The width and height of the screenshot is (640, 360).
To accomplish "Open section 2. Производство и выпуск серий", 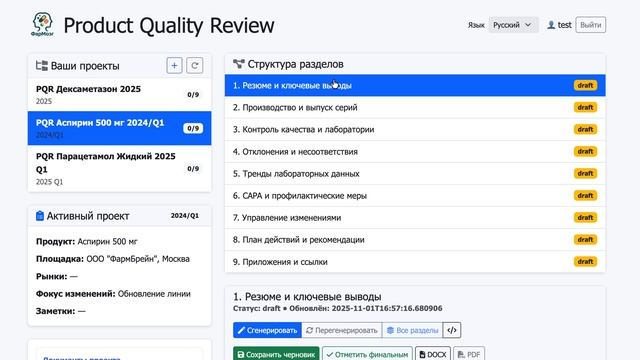I will (415, 107).
